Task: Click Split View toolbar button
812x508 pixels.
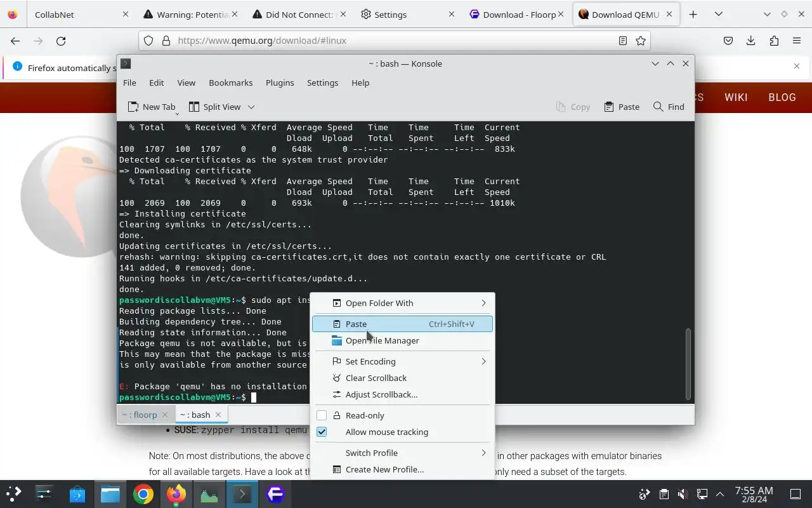Action: tap(215, 107)
